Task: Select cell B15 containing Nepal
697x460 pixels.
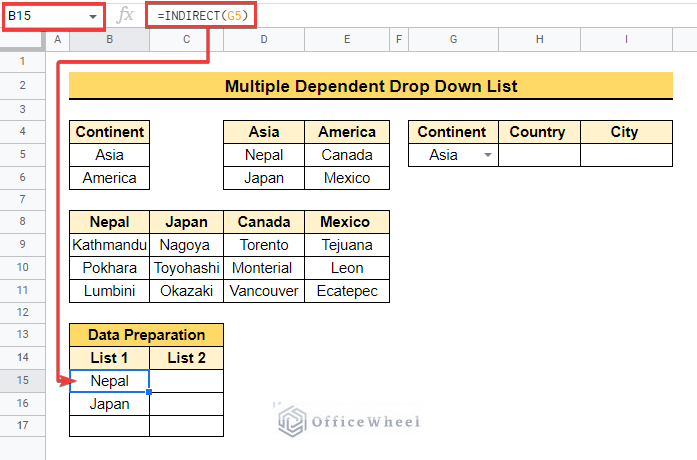Action: [x=109, y=380]
